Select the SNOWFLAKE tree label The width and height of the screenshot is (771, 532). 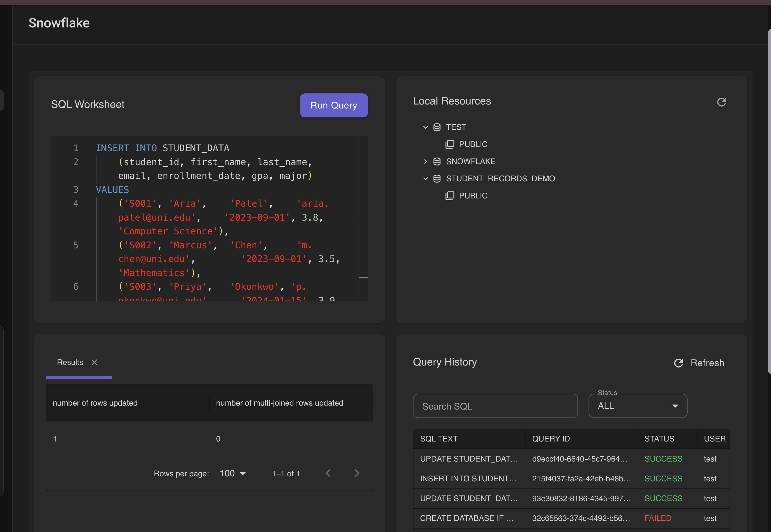471,161
